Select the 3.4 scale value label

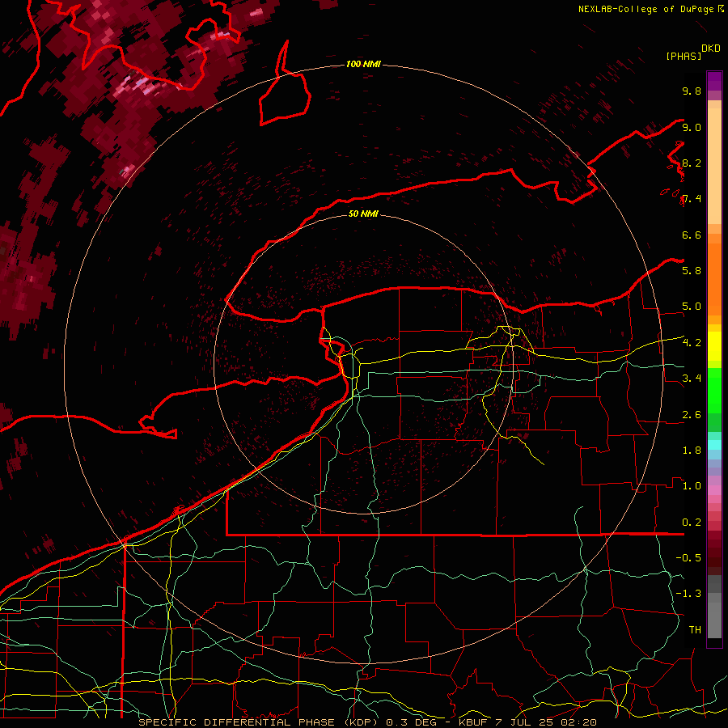(692, 378)
